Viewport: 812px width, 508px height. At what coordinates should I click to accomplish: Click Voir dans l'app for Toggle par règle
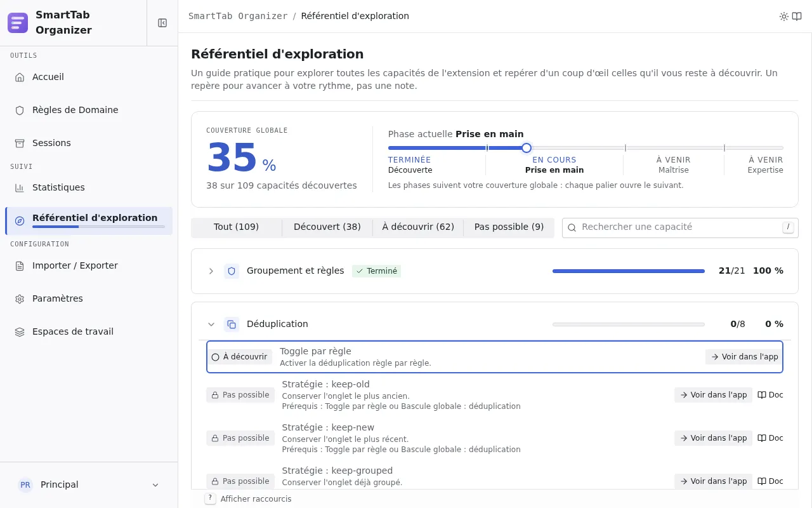pos(744,357)
